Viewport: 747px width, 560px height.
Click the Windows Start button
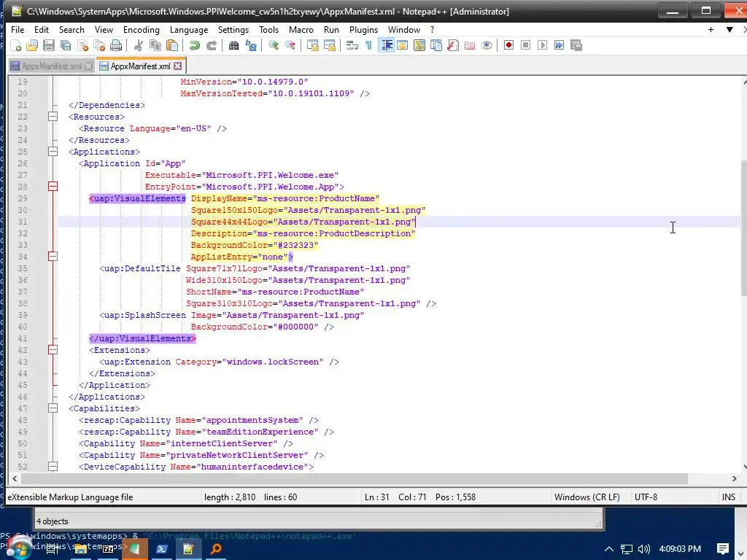click(19, 547)
